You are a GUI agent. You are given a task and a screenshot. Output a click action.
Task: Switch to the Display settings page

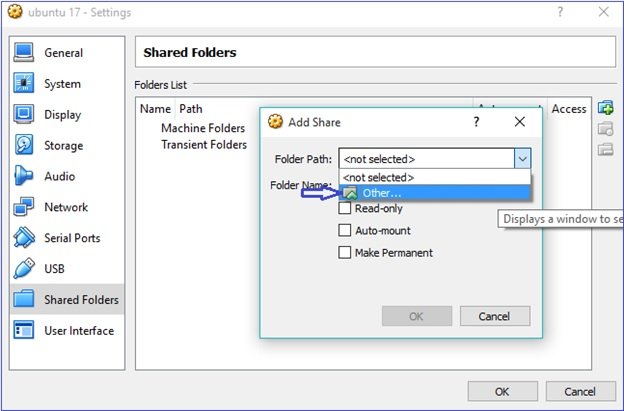[67, 115]
